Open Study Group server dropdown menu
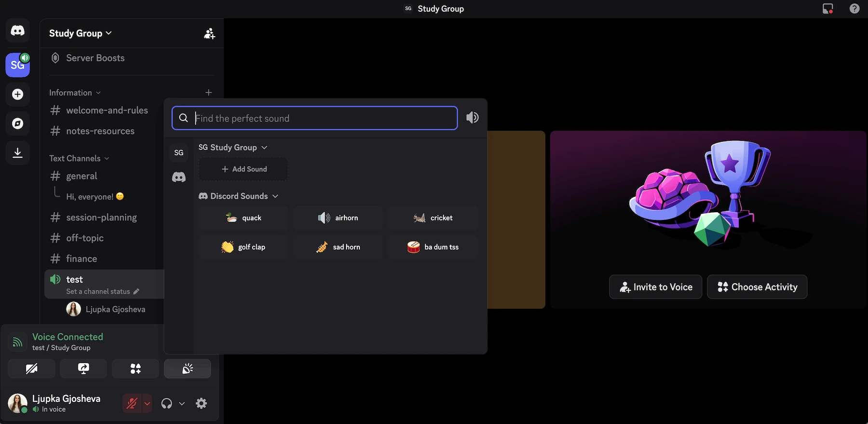868x424 pixels. coord(81,33)
